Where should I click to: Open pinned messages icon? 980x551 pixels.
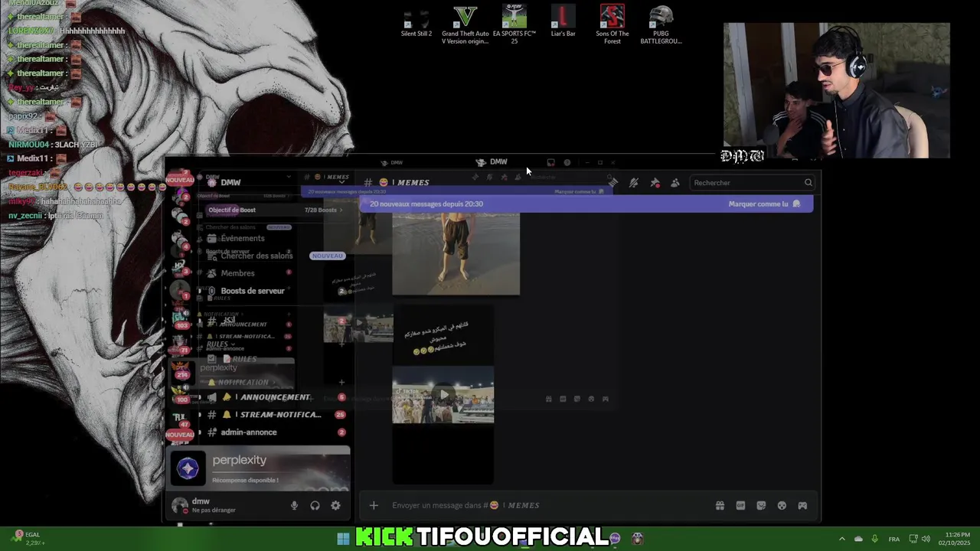(x=655, y=183)
